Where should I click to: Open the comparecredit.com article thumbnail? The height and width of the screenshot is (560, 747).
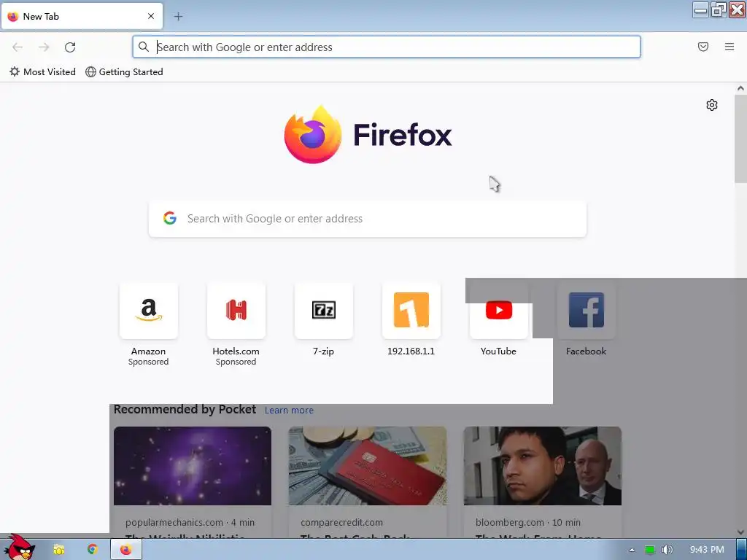tap(368, 466)
